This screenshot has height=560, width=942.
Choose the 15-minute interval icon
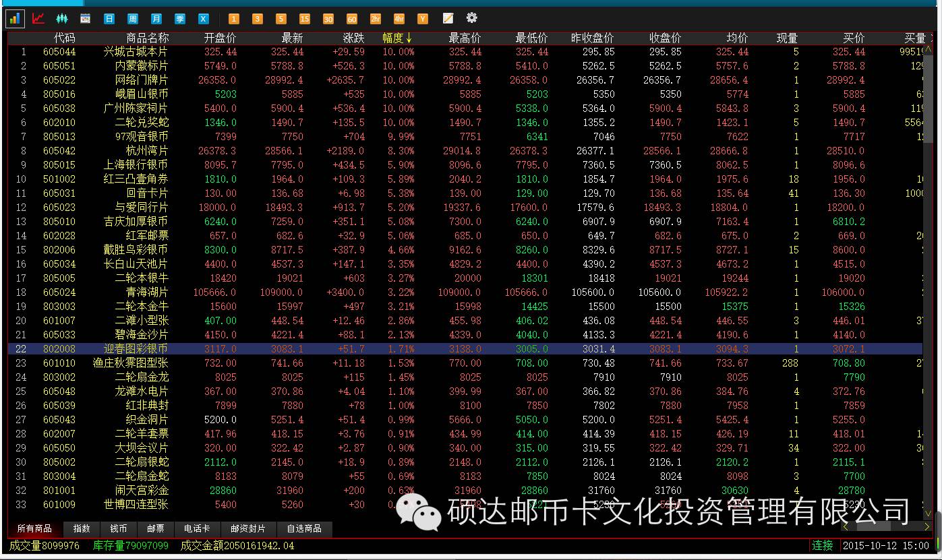click(x=304, y=19)
